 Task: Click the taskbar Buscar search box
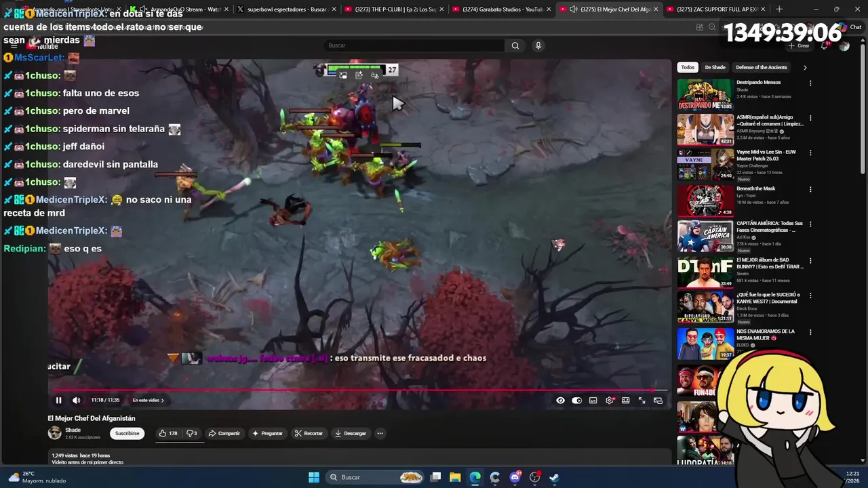coord(376,477)
